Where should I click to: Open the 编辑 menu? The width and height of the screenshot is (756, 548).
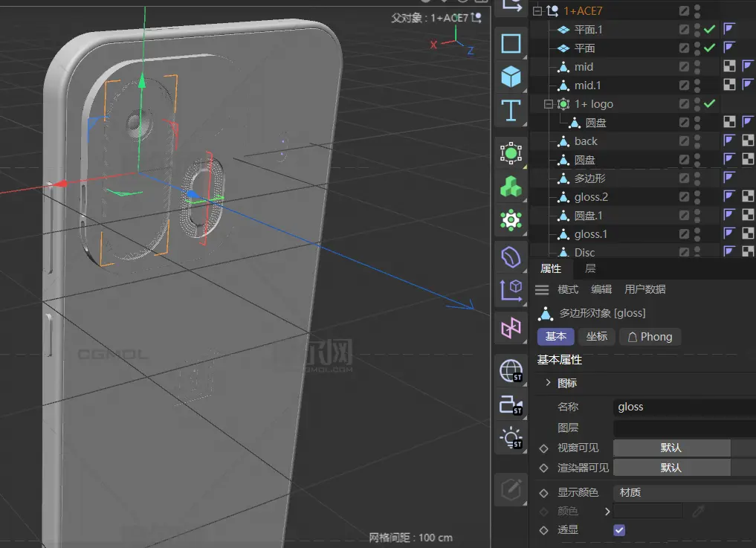[601, 289]
